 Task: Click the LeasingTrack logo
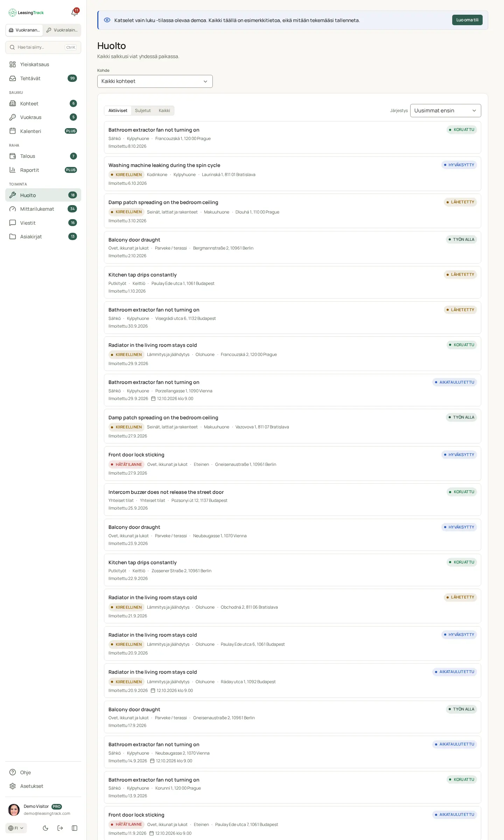tap(26, 13)
